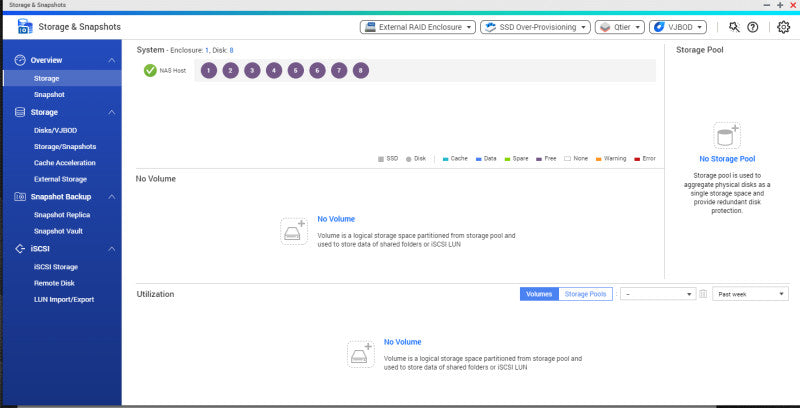Click the No Storage Pool create icon
This screenshot has width=800, height=408.
[x=727, y=136]
